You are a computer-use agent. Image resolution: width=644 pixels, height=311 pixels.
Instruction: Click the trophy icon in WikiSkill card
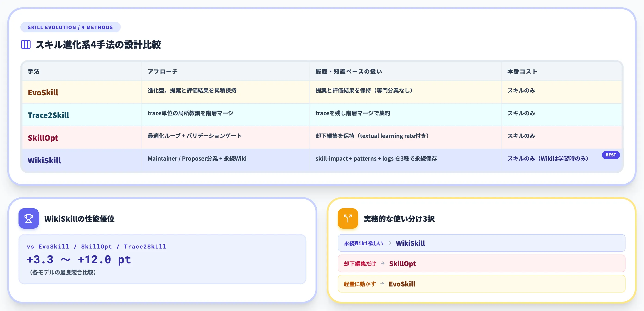click(x=29, y=218)
